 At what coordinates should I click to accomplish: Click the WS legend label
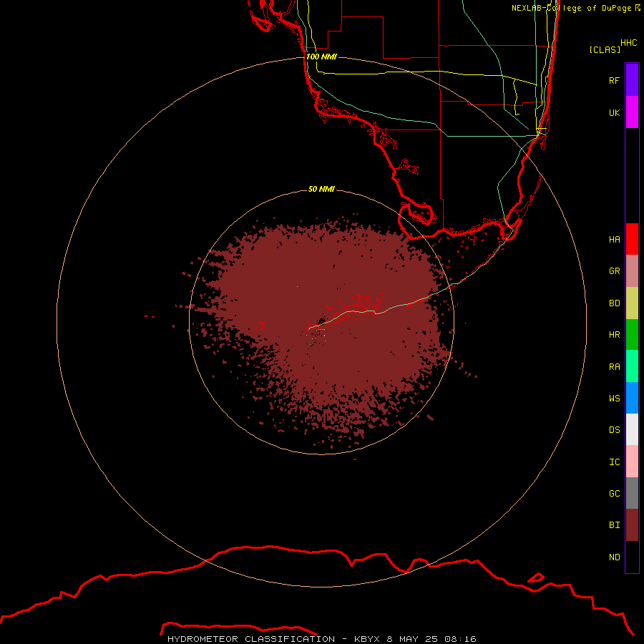[x=614, y=398]
